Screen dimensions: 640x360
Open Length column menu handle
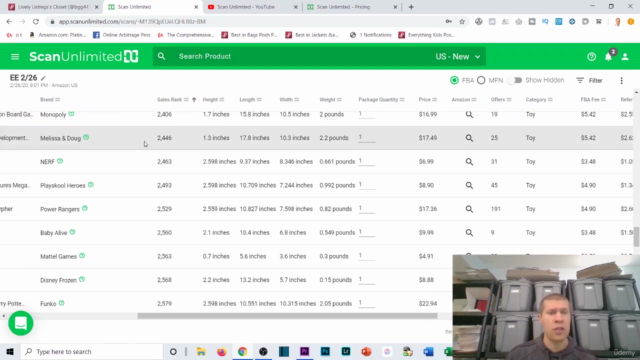[259, 100]
